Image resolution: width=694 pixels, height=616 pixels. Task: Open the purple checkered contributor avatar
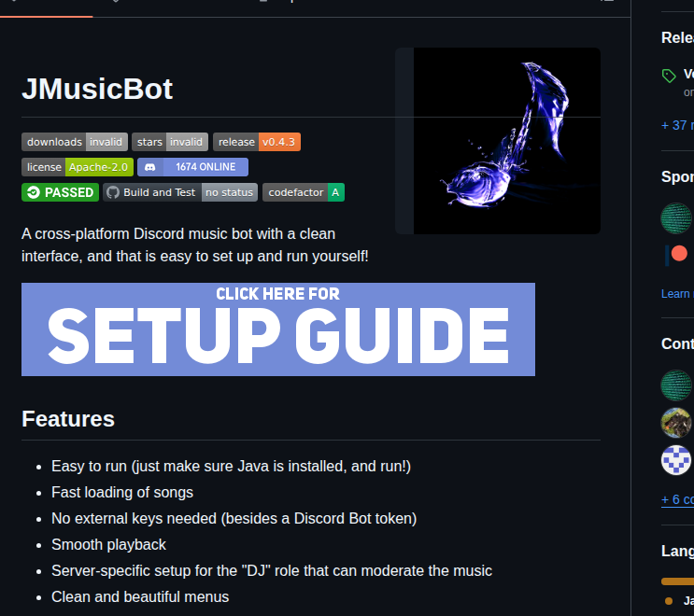(676, 460)
